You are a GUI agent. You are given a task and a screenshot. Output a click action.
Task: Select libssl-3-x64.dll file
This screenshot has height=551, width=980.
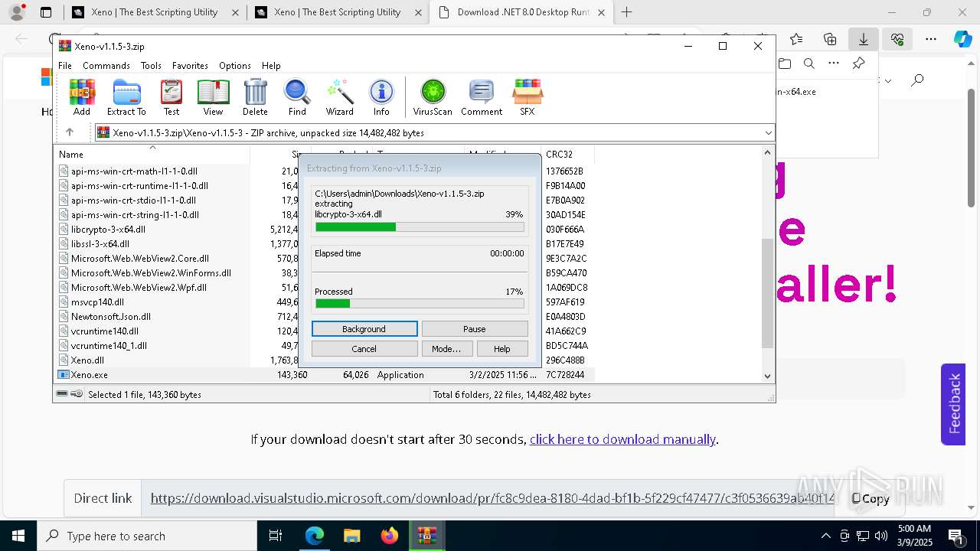100,244
